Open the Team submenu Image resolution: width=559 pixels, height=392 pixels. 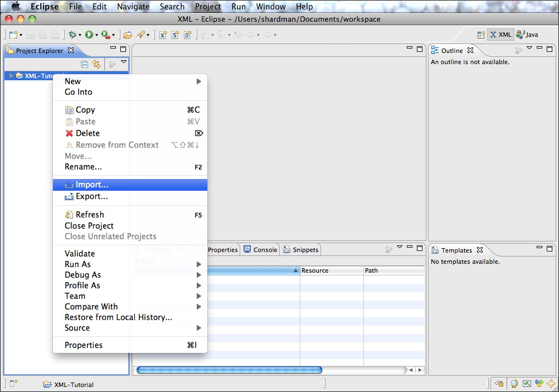(130, 296)
